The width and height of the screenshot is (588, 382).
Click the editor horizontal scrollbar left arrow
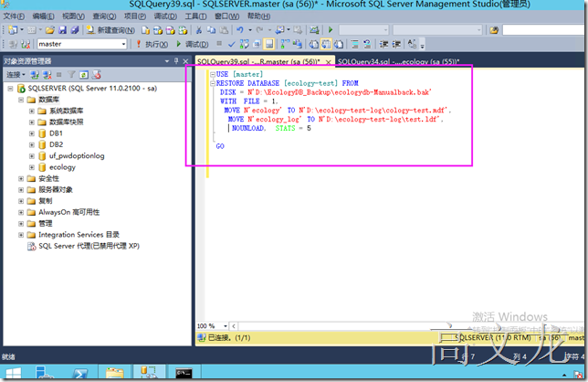point(234,326)
